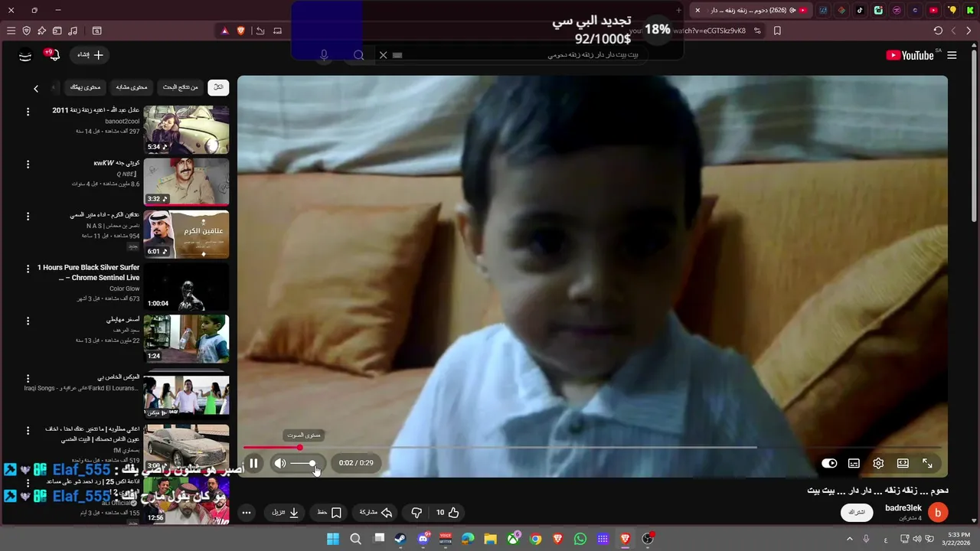Open the site settings tune icon in address bar
The width and height of the screenshot is (980, 551).
(x=757, y=31)
